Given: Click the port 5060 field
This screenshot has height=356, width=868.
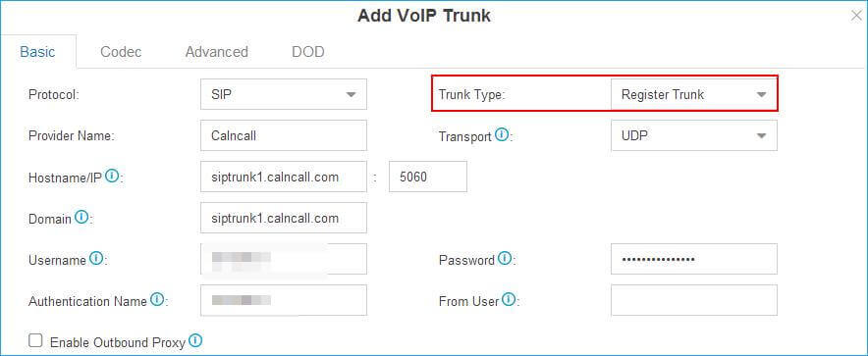Looking at the screenshot, I should (x=428, y=177).
